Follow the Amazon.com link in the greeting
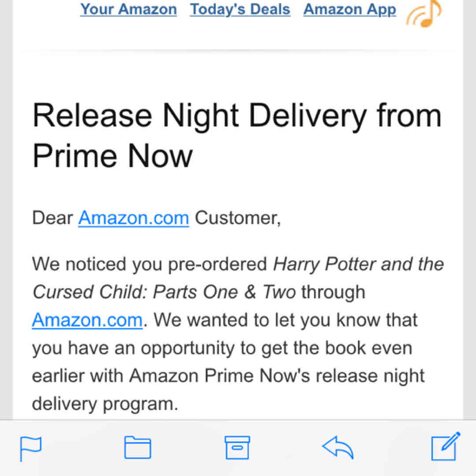 [x=134, y=218]
